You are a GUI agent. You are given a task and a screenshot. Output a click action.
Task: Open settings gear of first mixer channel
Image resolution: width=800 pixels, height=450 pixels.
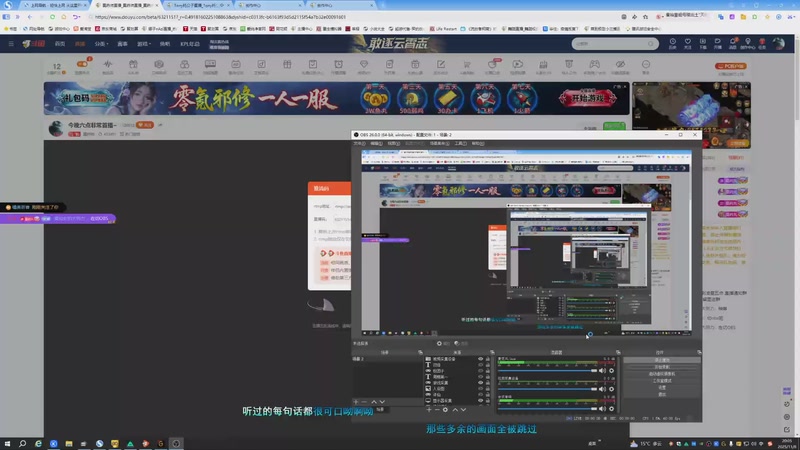(611, 370)
